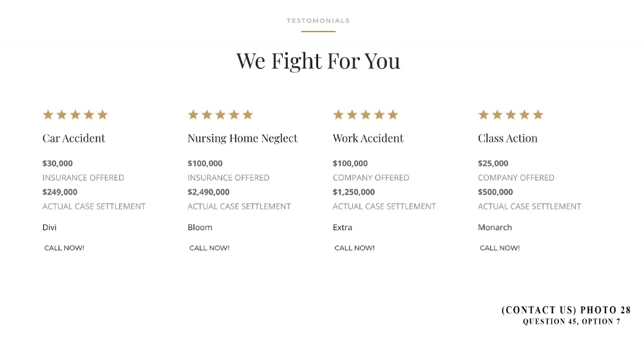
Task: Click the $500,000 settlement amount
Action: point(495,192)
